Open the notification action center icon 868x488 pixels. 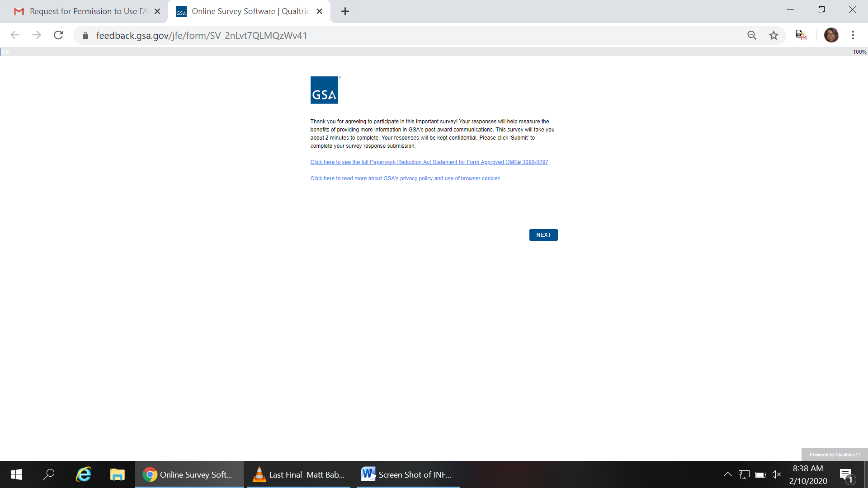846,474
